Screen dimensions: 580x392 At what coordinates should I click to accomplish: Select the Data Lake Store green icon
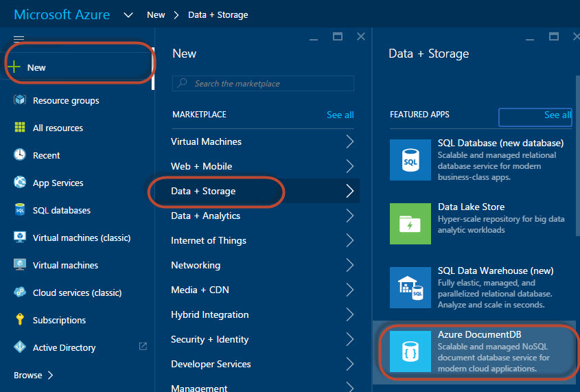(410, 223)
